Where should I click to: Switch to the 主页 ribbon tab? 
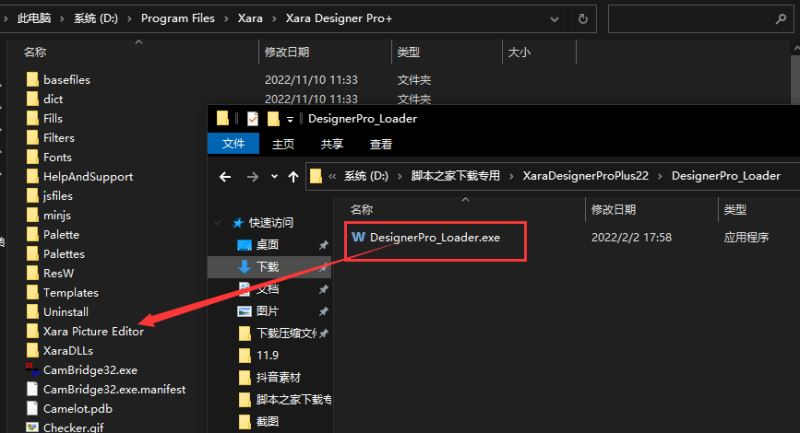coord(283,144)
